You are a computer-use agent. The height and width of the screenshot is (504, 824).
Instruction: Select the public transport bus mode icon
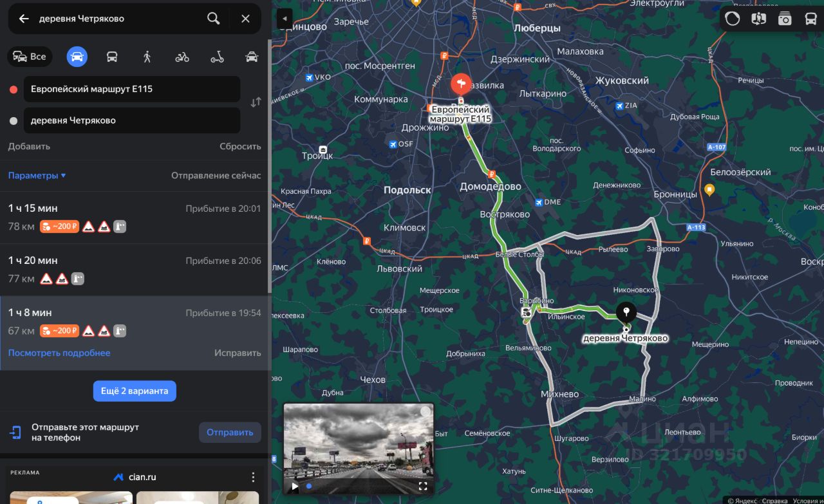[x=112, y=57]
